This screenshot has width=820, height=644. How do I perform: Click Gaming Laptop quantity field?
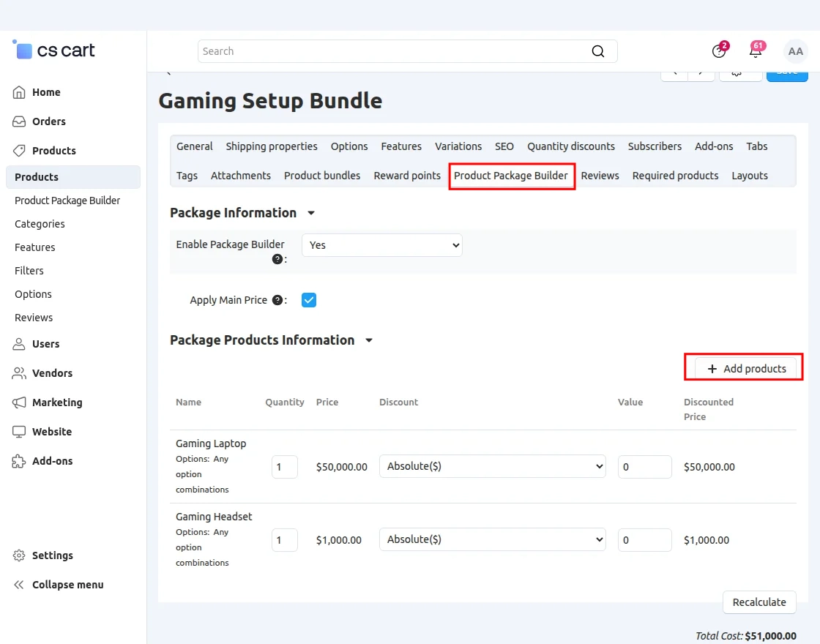pos(285,467)
